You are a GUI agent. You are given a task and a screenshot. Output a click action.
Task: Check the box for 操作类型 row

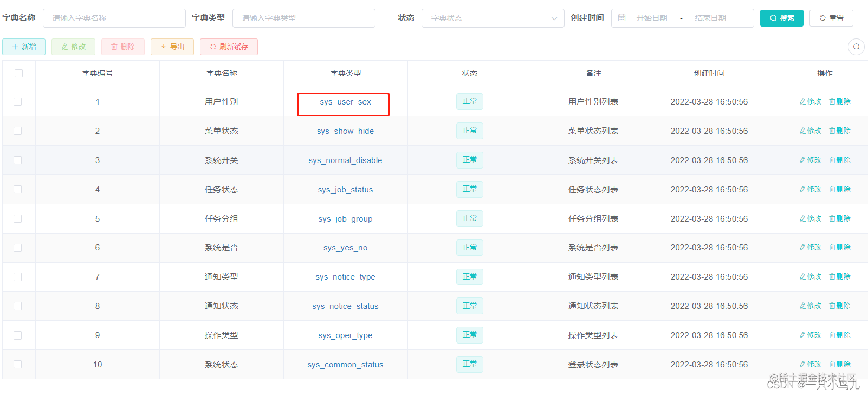[x=18, y=335]
